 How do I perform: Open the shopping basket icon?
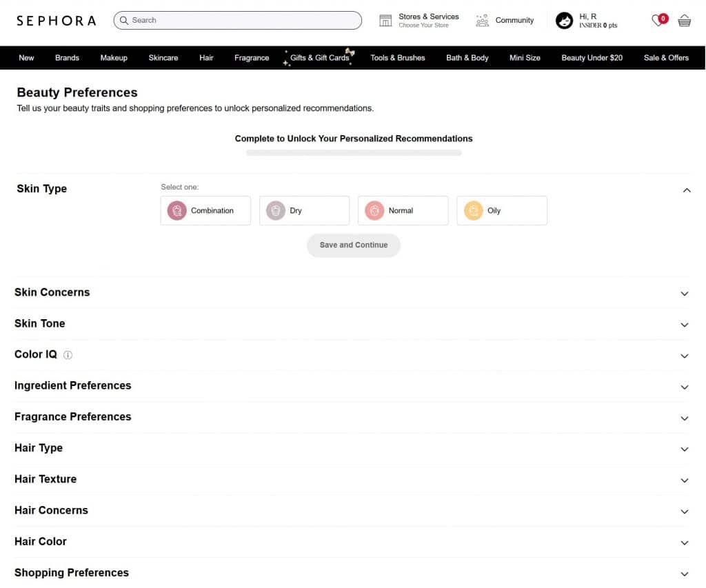(x=684, y=21)
